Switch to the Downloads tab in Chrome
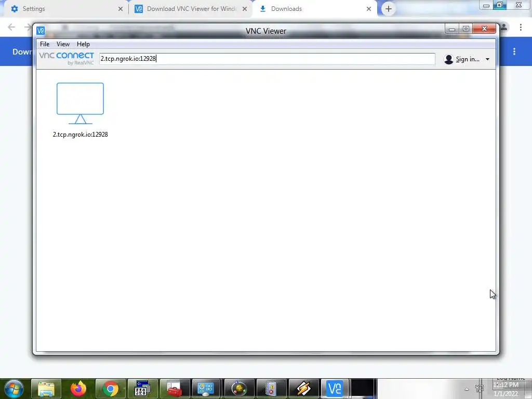532x399 pixels. pyautogui.click(x=314, y=9)
